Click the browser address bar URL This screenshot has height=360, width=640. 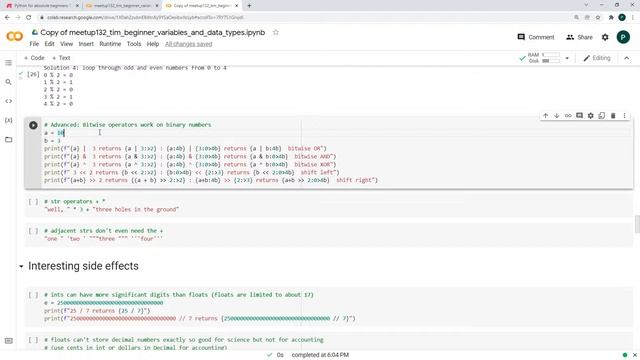[145, 17]
